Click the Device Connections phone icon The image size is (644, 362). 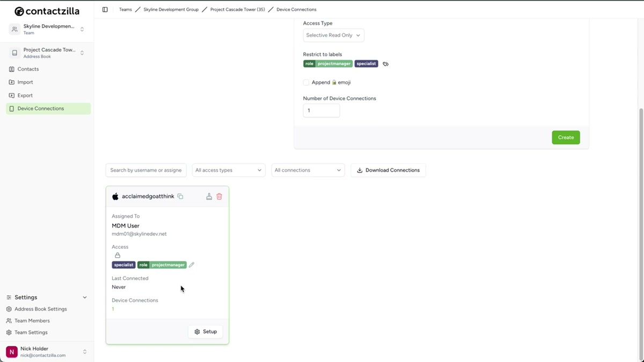[x=12, y=108]
